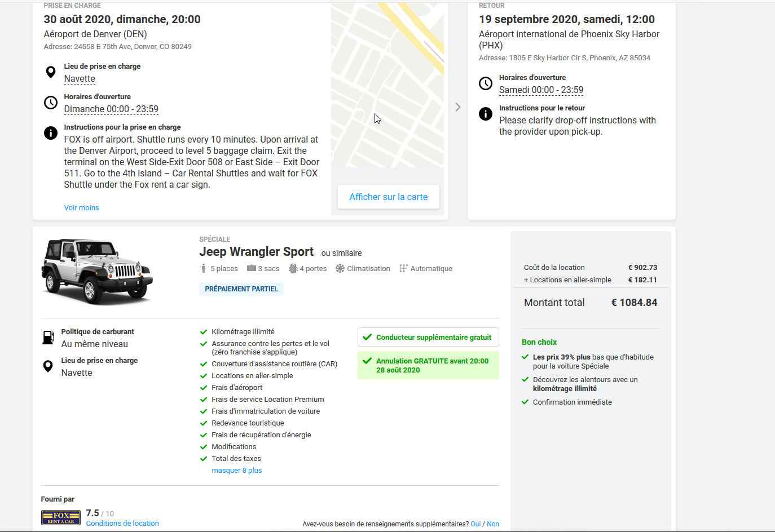Click the pickup location pin icon
The image size is (775, 532).
pos(51,72)
